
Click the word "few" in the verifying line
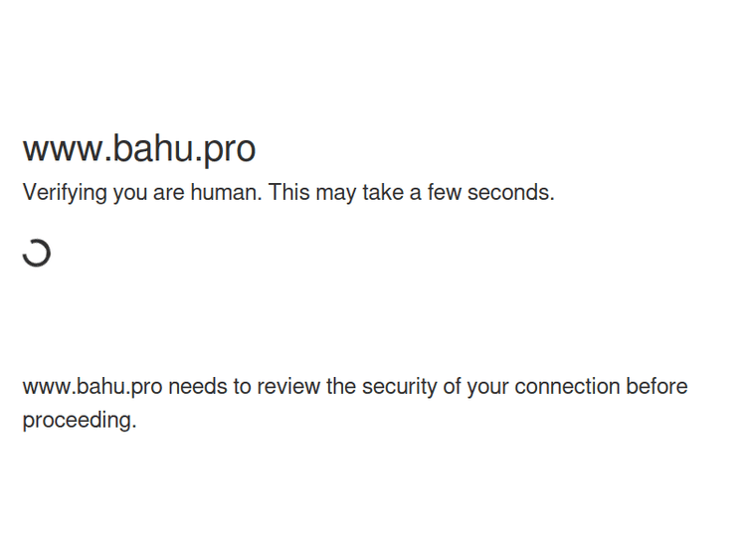pyautogui.click(x=445, y=193)
